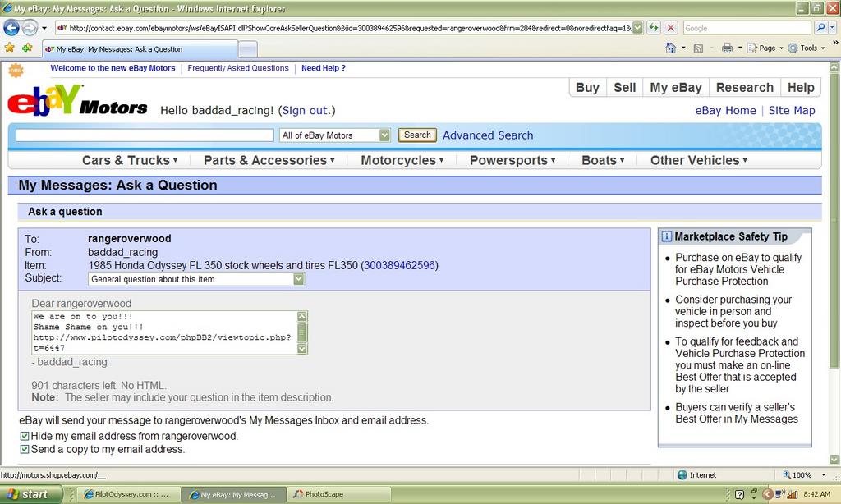This screenshot has width=841, height=504.
Task: Open the 100% zoom level control
Action: click(804, 475)
